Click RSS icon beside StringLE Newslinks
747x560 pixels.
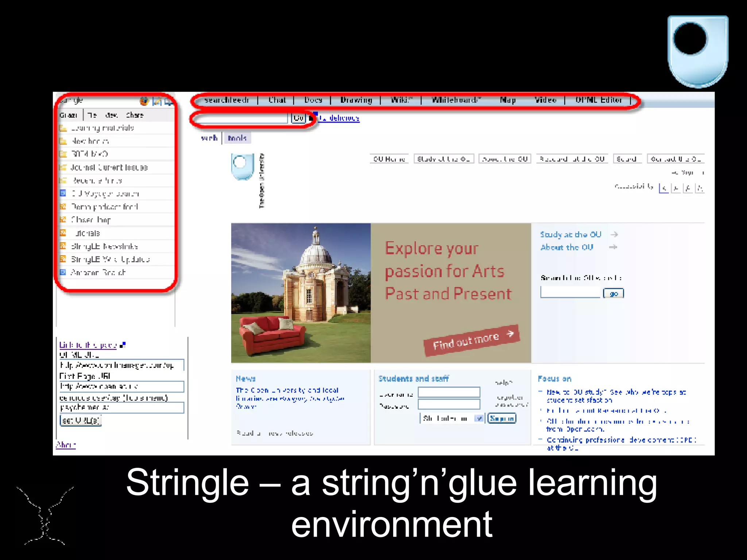coord(63,246)
